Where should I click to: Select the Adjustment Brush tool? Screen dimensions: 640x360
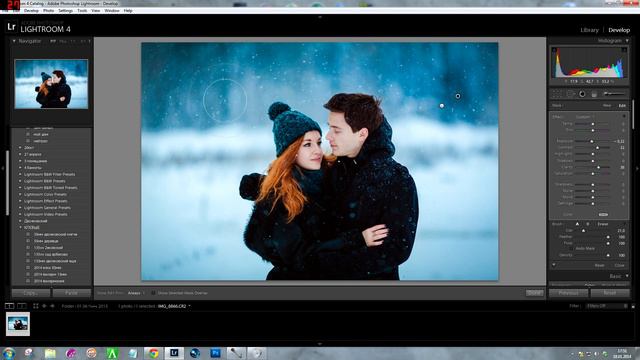click(614, 94)
